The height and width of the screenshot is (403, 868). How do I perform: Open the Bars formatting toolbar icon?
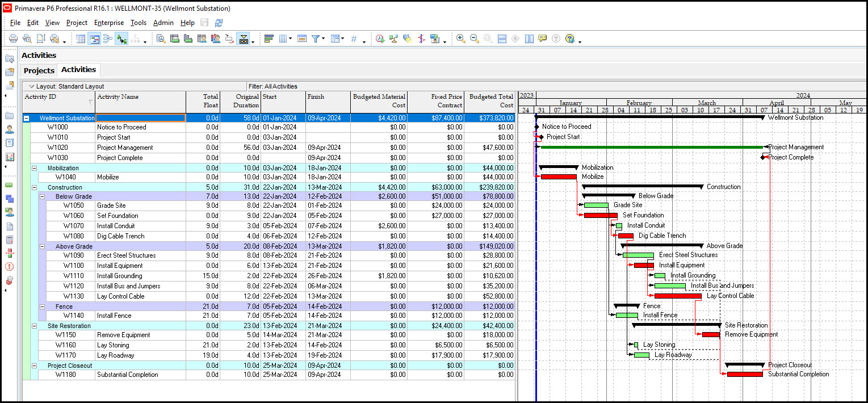[269, 39]
